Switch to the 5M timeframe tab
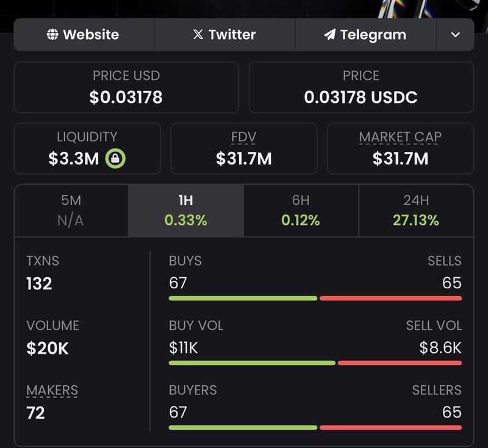 coord(71,210)
